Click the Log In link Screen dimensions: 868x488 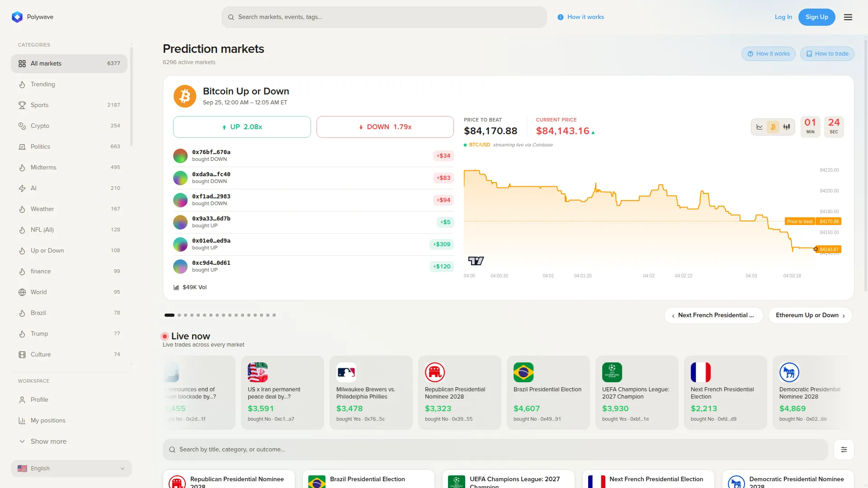coord(783,17)
